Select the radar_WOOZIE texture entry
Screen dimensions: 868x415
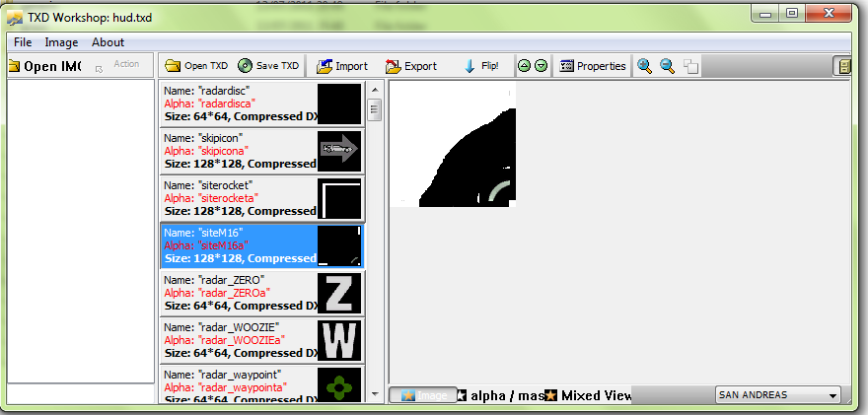[x=261, y=340]
